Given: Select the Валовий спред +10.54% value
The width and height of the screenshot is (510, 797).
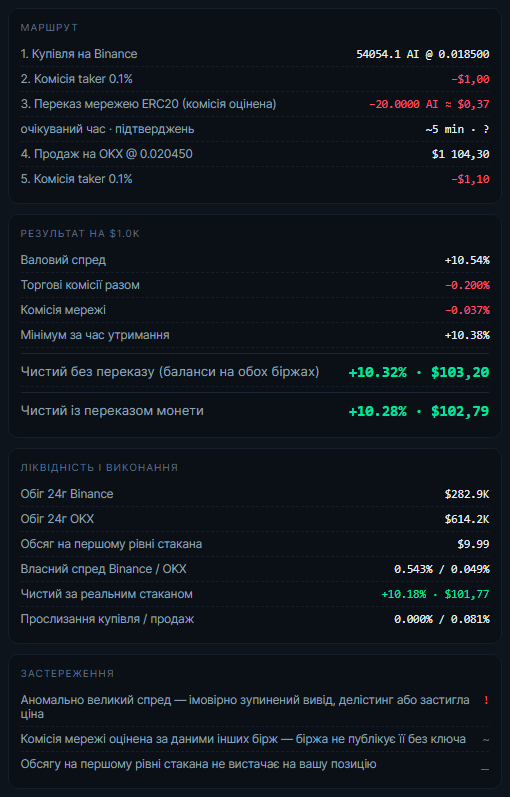Looking at the screenshot, I should point(467,260).
